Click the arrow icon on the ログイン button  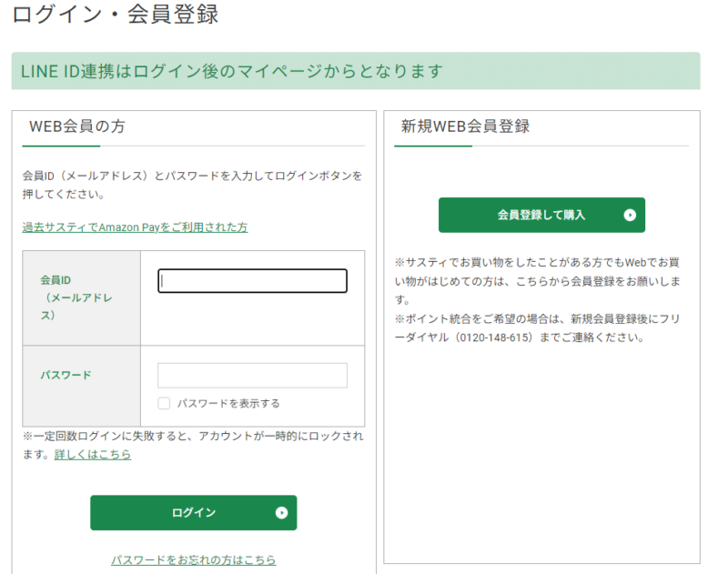pyautogui.click(x=281, y=513)
